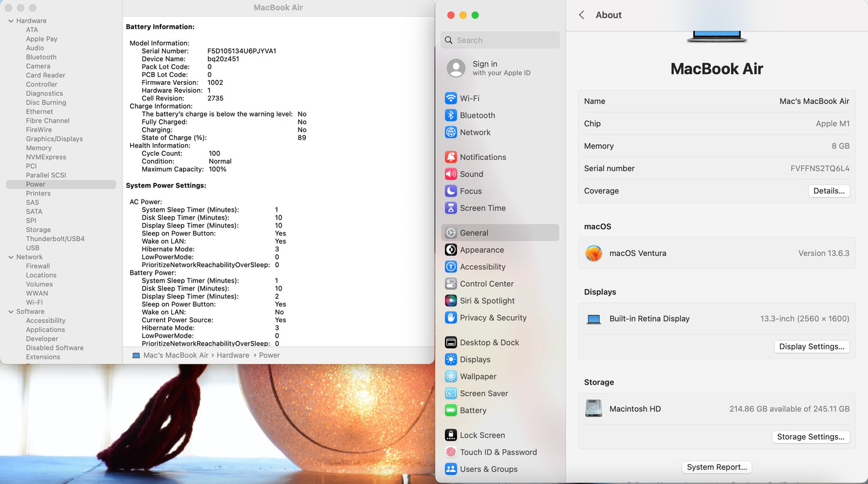Open Focus moon icon
This screenshot has height=484, width=868.
[451, 191]
